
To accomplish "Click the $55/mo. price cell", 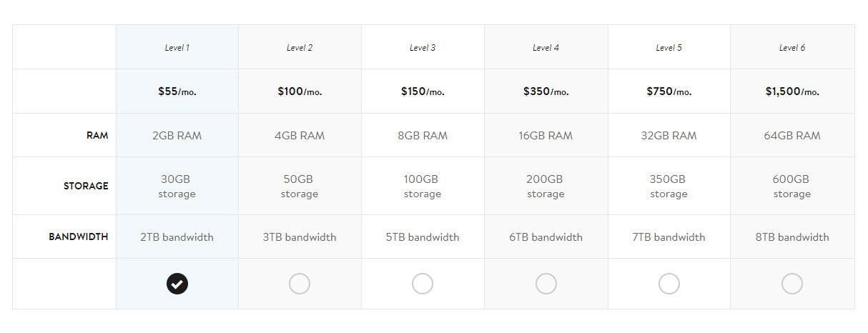I will coord(177,91).
